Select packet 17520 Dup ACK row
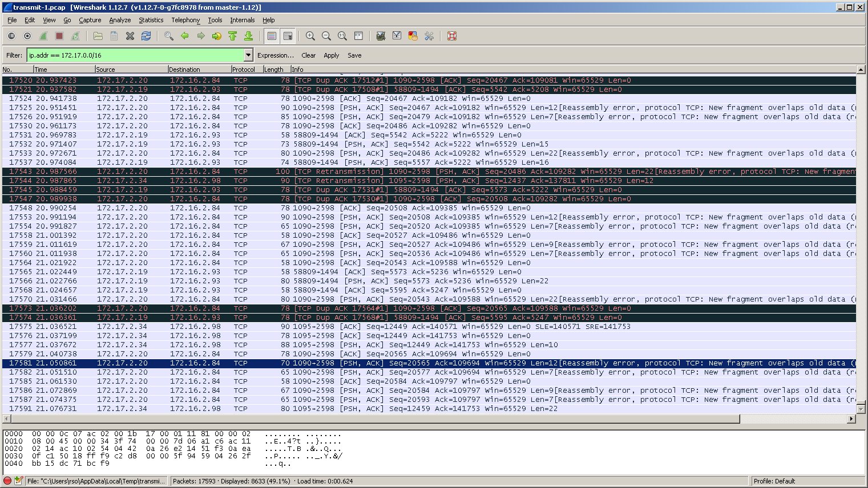 pos(429,80)
